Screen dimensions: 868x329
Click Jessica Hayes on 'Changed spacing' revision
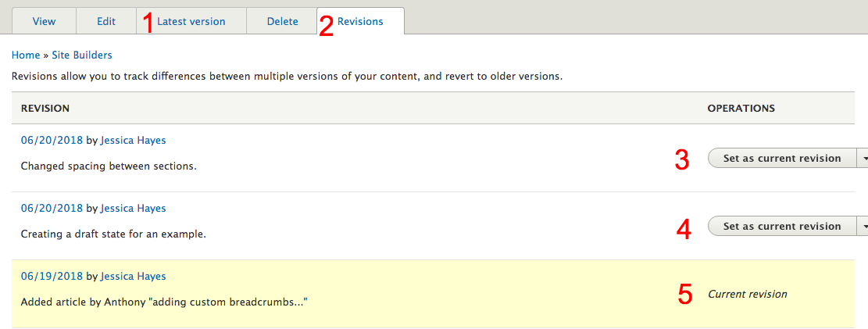click(x=133, y=140)
